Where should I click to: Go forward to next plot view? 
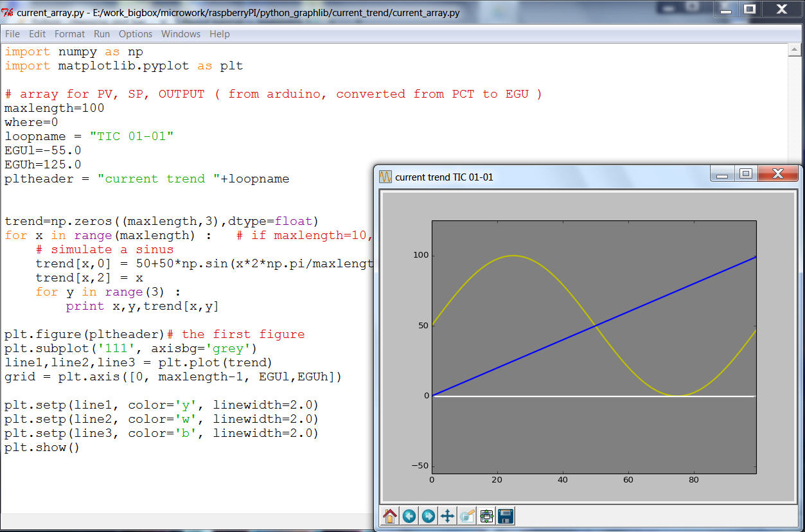coord(428,516)
